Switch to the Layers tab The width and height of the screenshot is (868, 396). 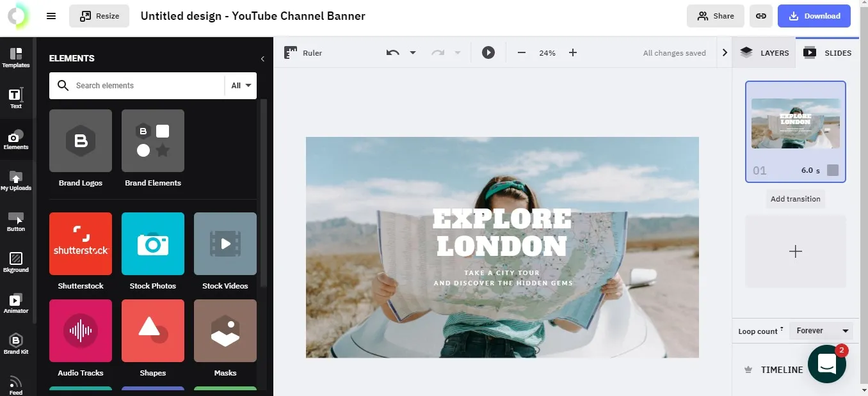coord(764,52)
